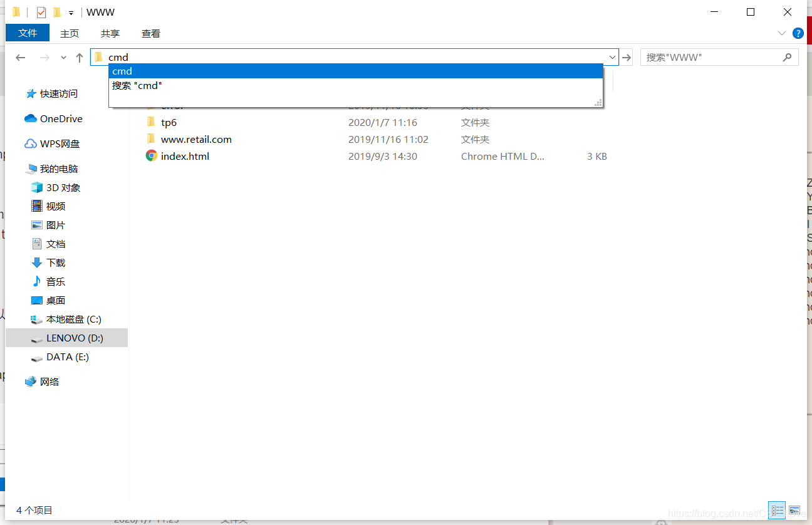Open the quick access toolbar customize dropdown
This screenshot has width=812, height=525.
[71, 13]
